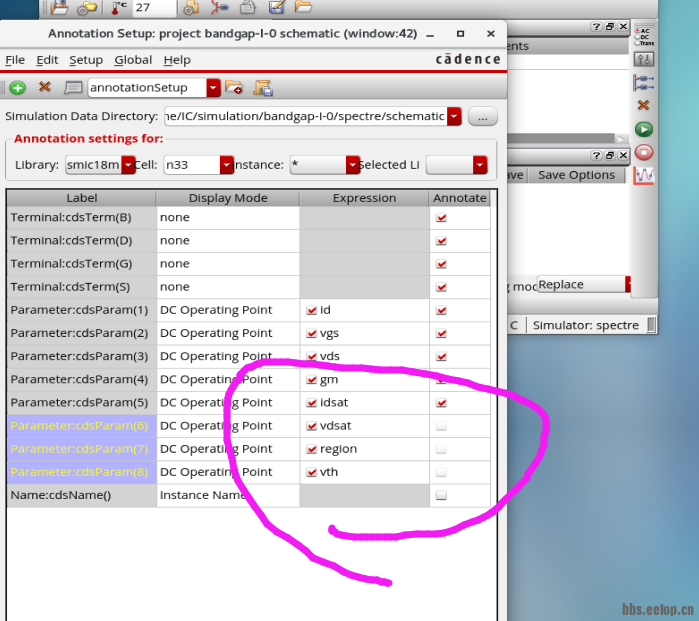This screenshot has width=699, height=621.
Task: Open the Global menu
Action: (x=133, y=60)
